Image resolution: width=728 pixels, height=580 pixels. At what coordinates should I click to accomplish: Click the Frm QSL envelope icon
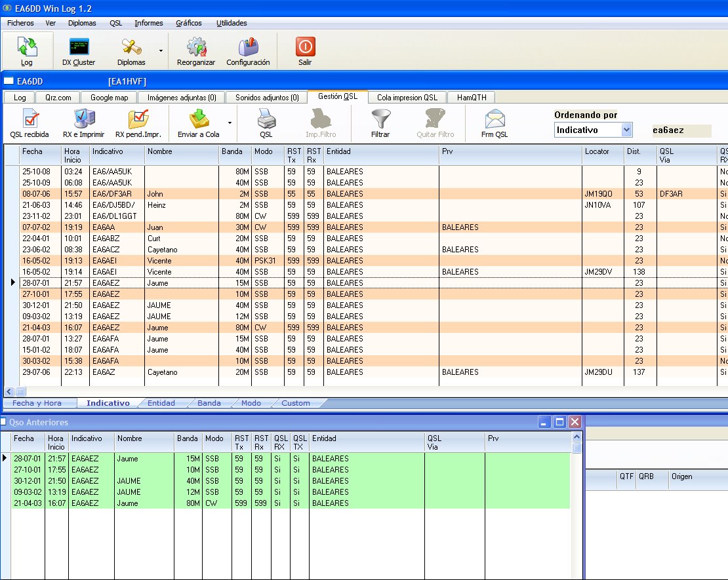tap(495, 123)
